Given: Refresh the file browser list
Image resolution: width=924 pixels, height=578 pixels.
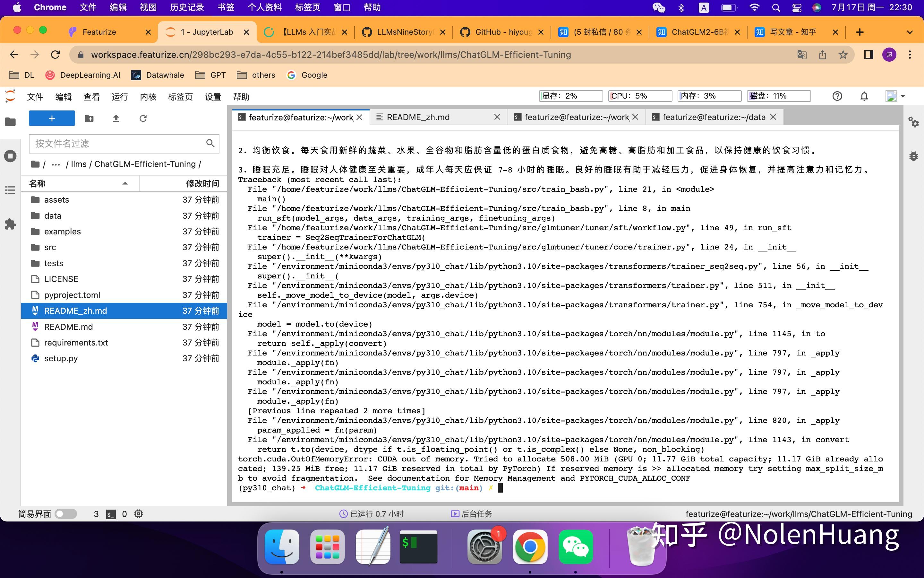Looking at the screenshot, I should 143,118.
